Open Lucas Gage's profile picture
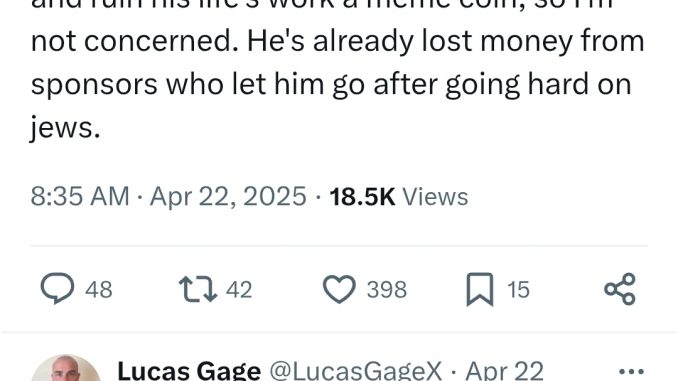The height and width of the screenshot is (381, 678). click(x=66, y=368)
